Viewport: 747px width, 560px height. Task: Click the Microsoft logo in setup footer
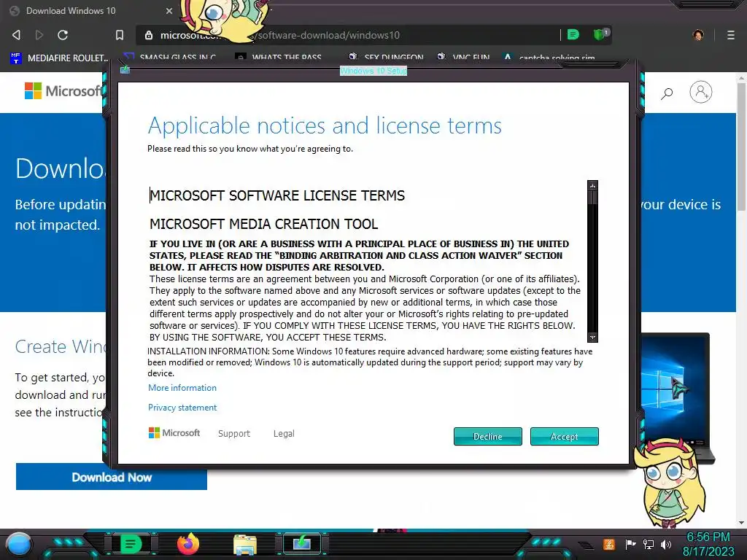[x=174, y=433]
